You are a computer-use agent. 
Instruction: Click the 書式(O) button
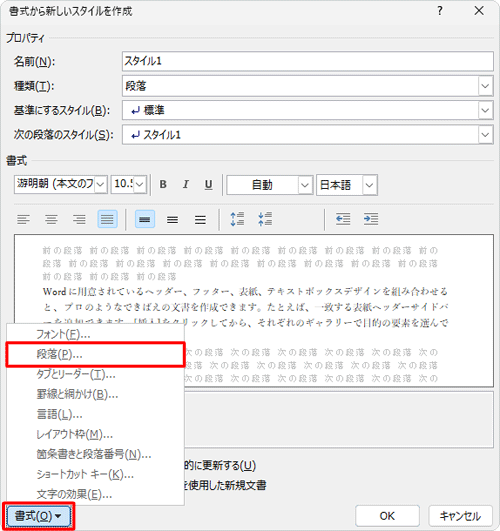pyautogui.click(x=38, y=516)
